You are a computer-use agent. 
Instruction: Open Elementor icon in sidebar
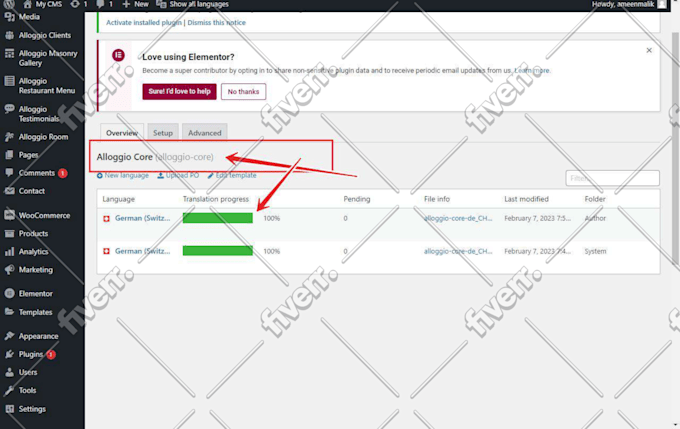tap(9, 294)
